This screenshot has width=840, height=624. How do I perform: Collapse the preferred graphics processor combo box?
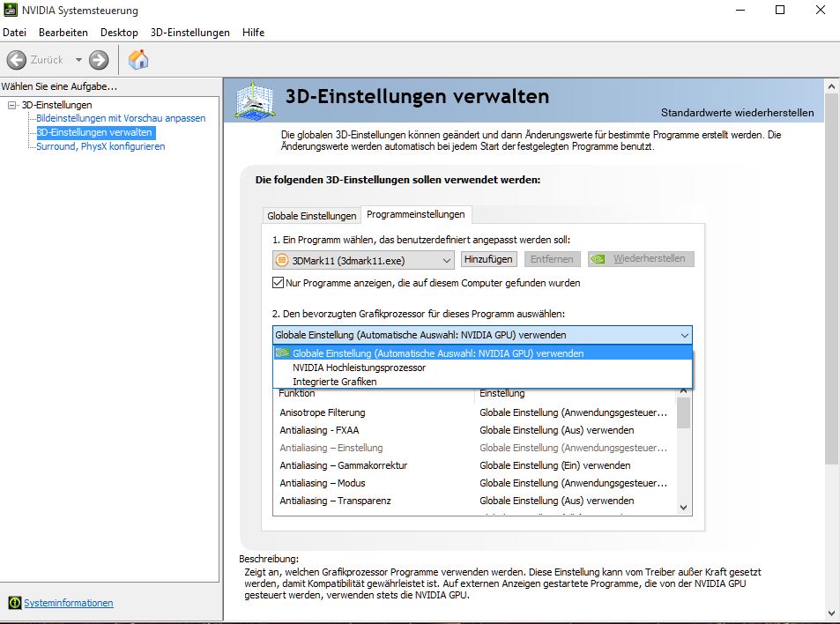(482, 335)
